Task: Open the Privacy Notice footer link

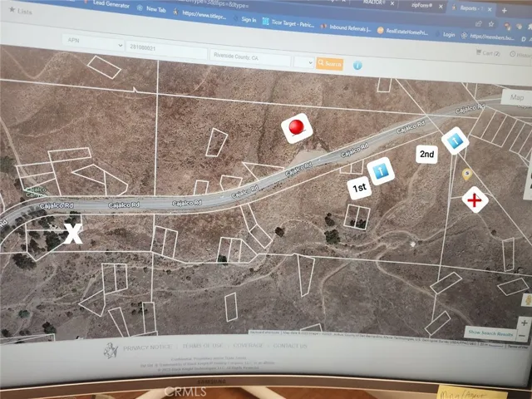Action: point(147,346)
